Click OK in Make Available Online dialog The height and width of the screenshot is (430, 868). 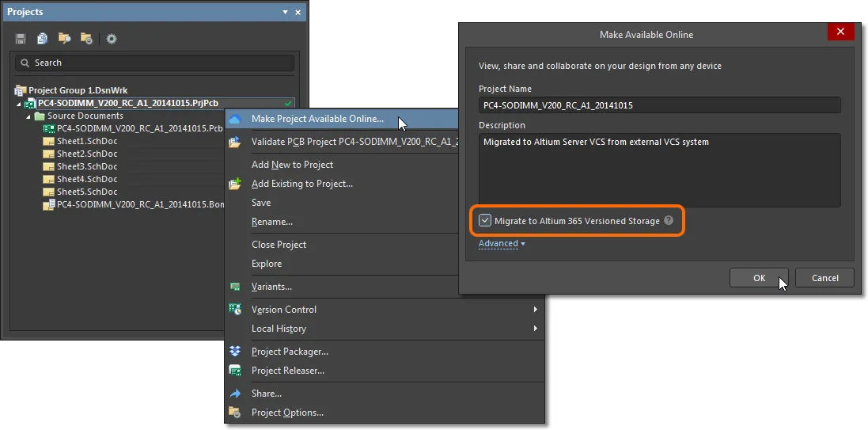759,278
